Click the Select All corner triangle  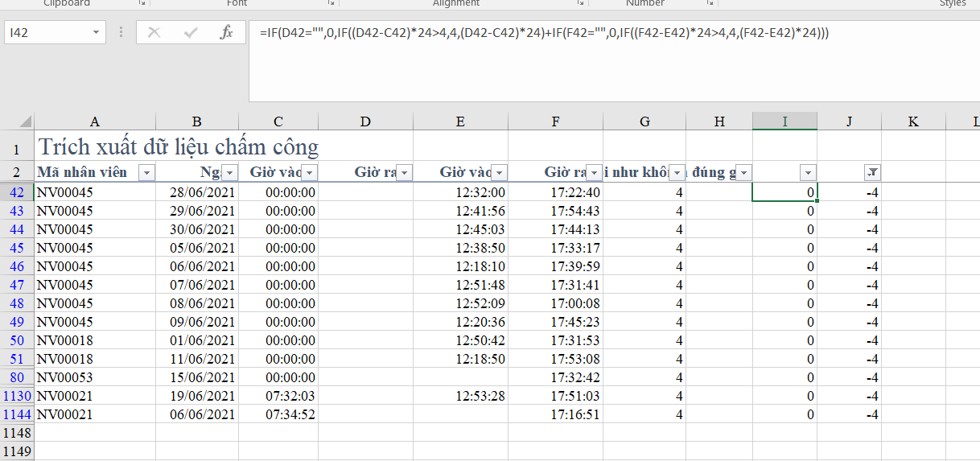click(x=24, y=121)
